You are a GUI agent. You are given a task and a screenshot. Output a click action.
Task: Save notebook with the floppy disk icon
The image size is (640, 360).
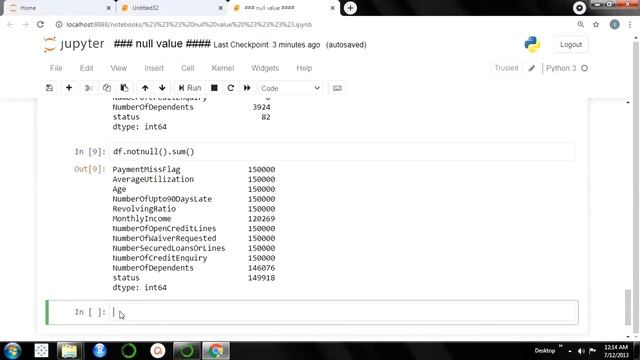(49, 88)
